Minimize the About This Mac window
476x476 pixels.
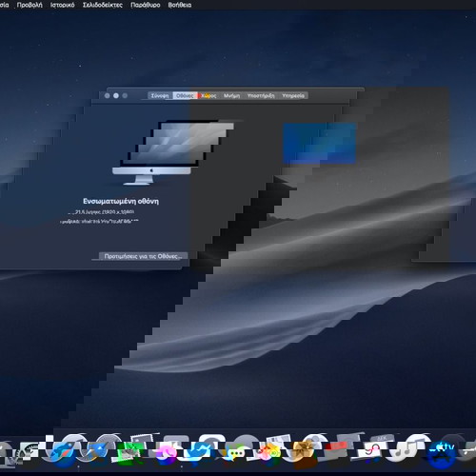(x=116, y=95)
